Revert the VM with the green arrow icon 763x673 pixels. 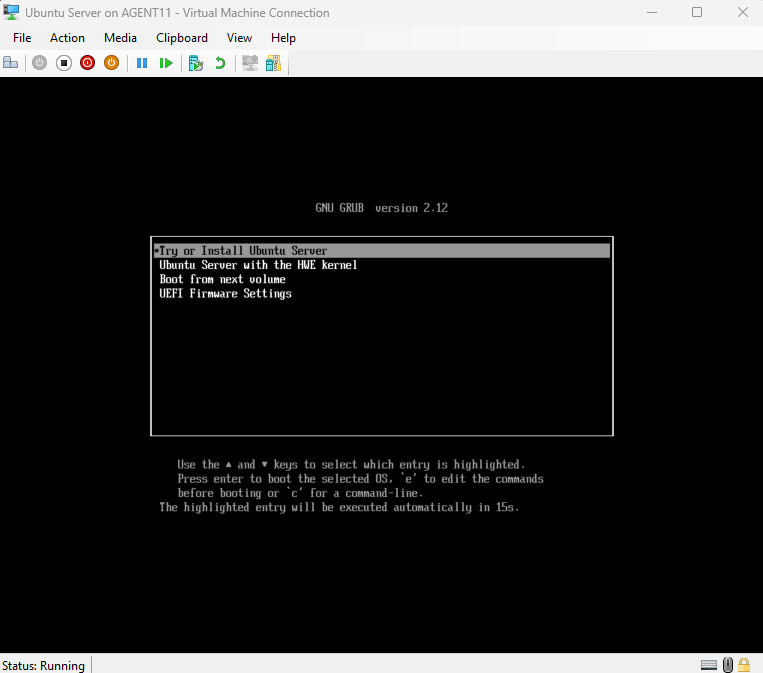click(x=220, y=63)
